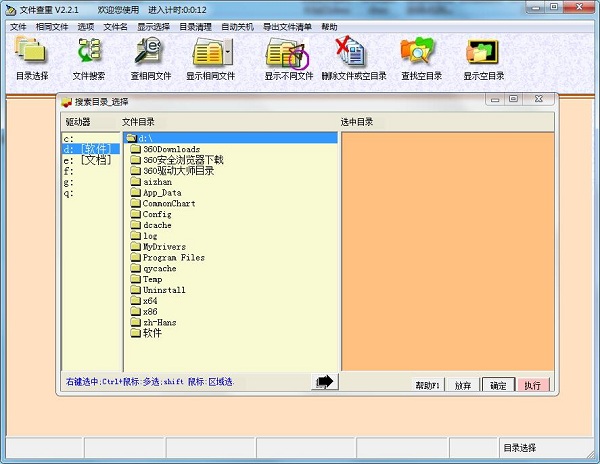Select drive c: in the drive list
The height and width of the screenshot is (464, 600).
68,138
